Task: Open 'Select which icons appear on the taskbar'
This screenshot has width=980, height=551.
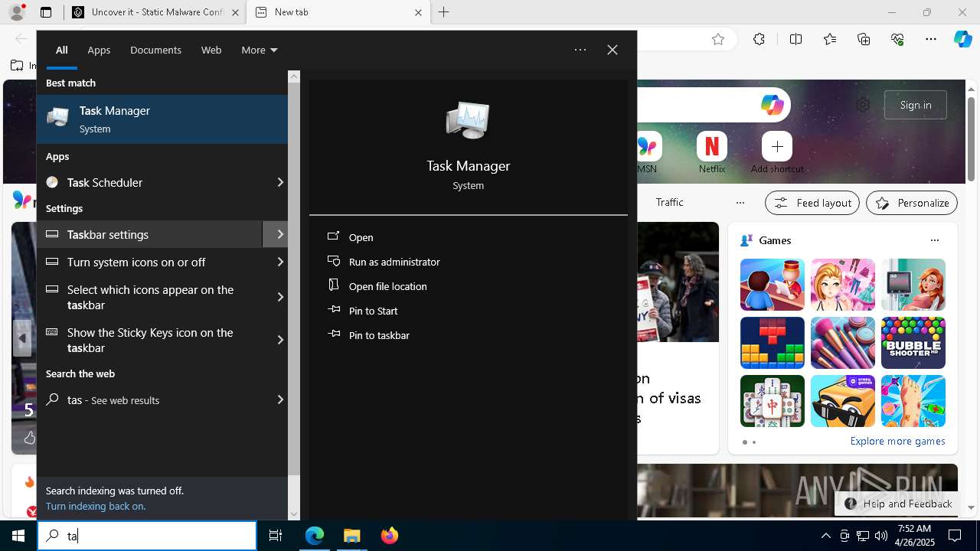Action: click(150, 297)
